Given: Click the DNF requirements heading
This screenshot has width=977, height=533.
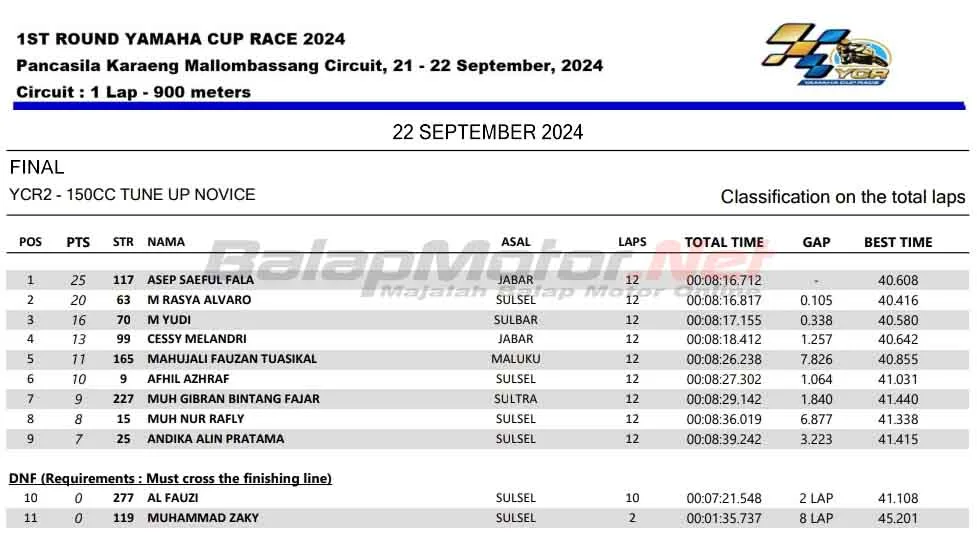Looking at the screenshot, I should 170,478.
